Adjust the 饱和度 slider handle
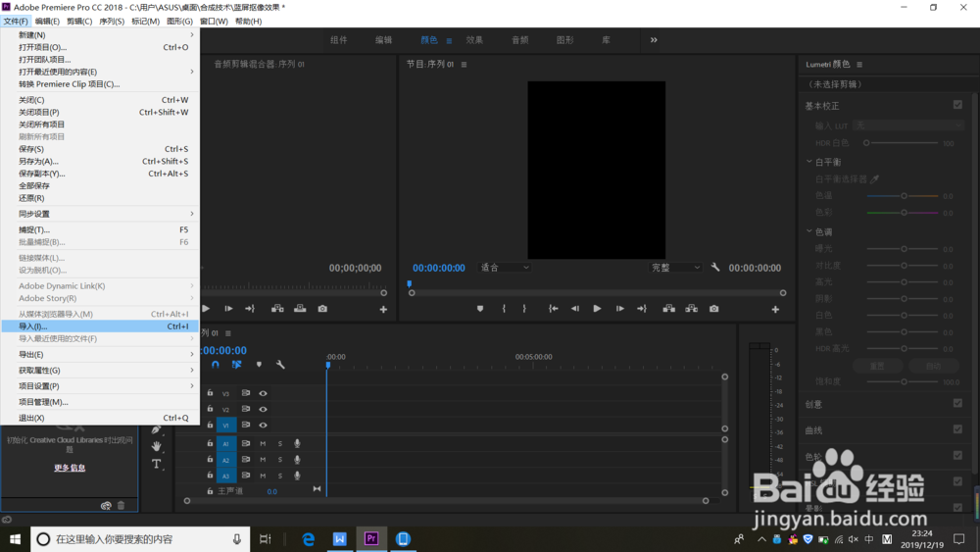This screenshot has width=980, height=552. click(x=904, y=381)
